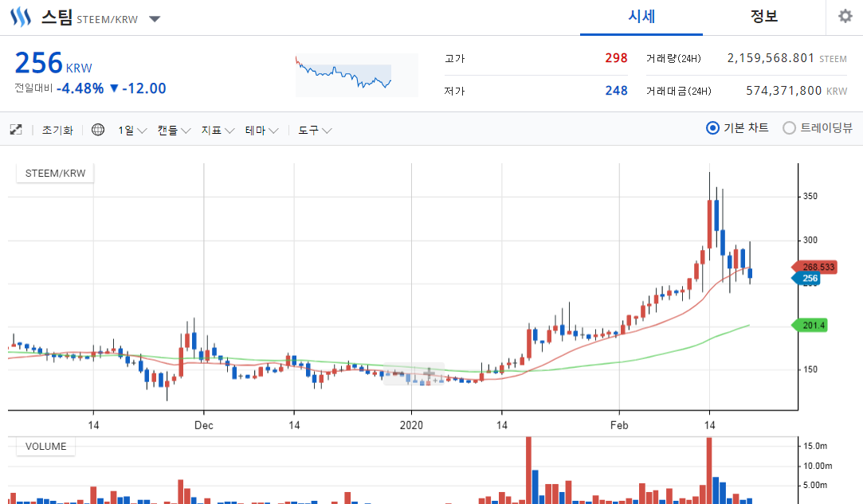863x504 pixels.
Task: Click the globe timezone icon
Action: coord(98,130)
